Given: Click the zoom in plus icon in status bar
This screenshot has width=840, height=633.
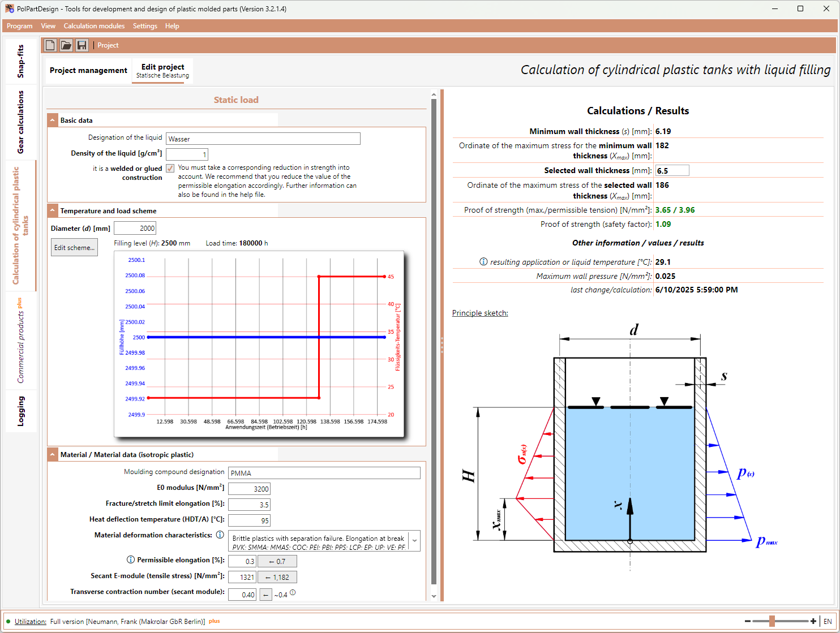Looking at the screenshot, I should 813,621.
